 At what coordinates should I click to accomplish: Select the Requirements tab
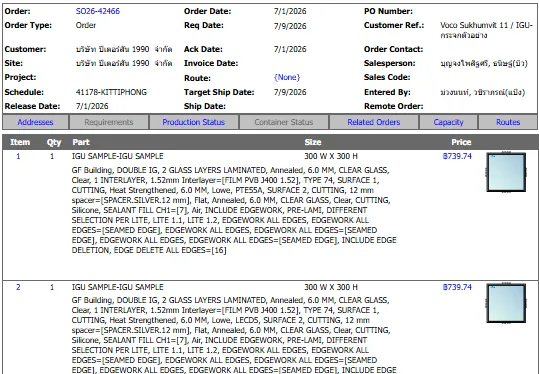109,122
